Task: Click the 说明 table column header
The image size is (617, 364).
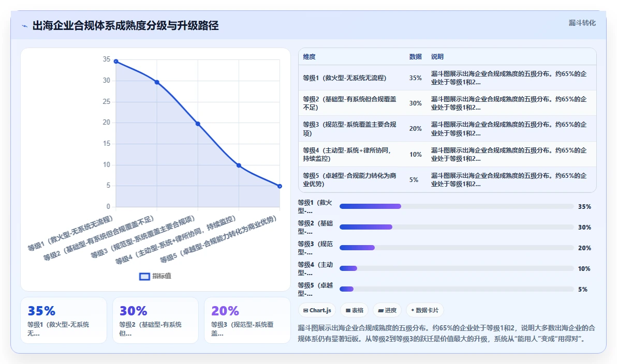Action: pyautogui.click(x=437, y=56)
